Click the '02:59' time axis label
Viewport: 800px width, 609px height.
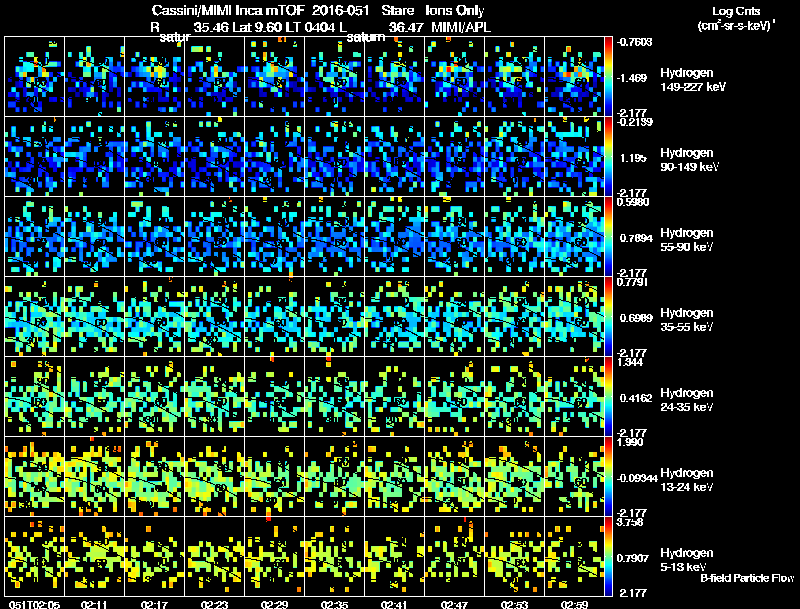pyautogui.click(x=574, y=605)
